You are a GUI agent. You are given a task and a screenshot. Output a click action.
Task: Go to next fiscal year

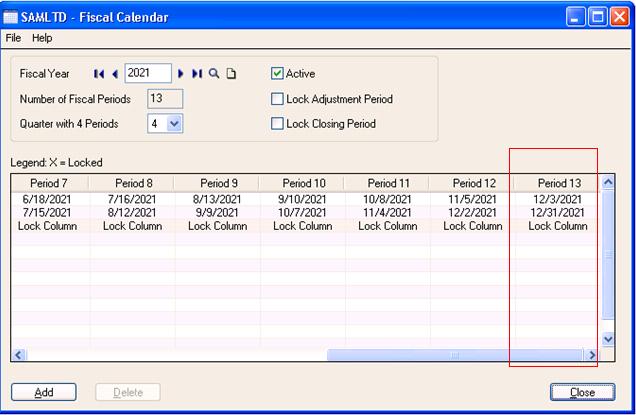coord(181,74)
